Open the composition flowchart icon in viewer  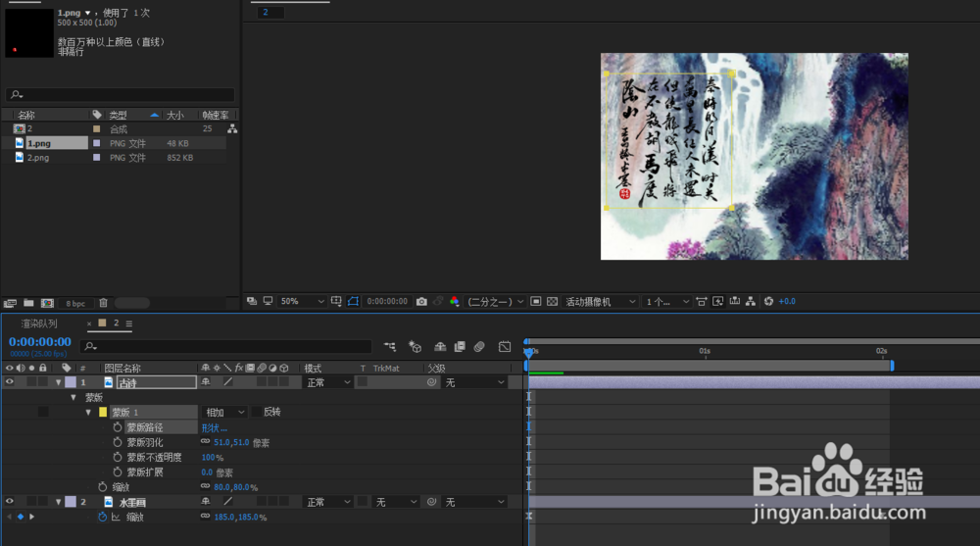coord(751,302)
